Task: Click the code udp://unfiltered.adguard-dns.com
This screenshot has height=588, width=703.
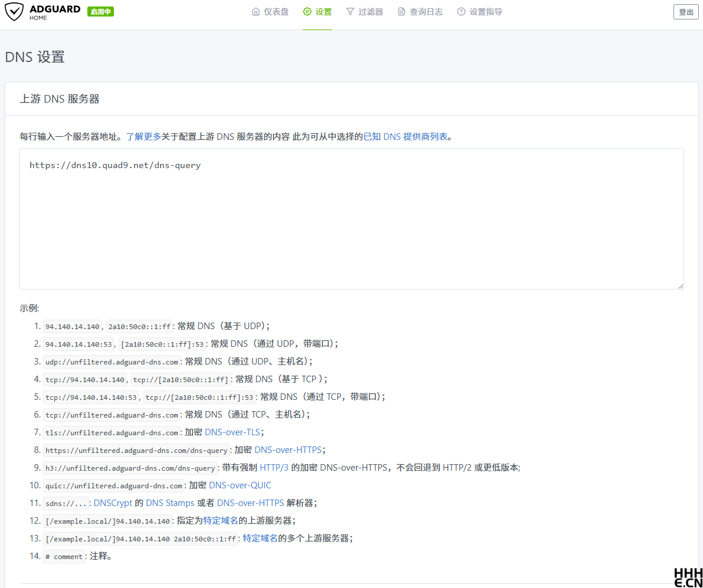Action: point(112,362)
